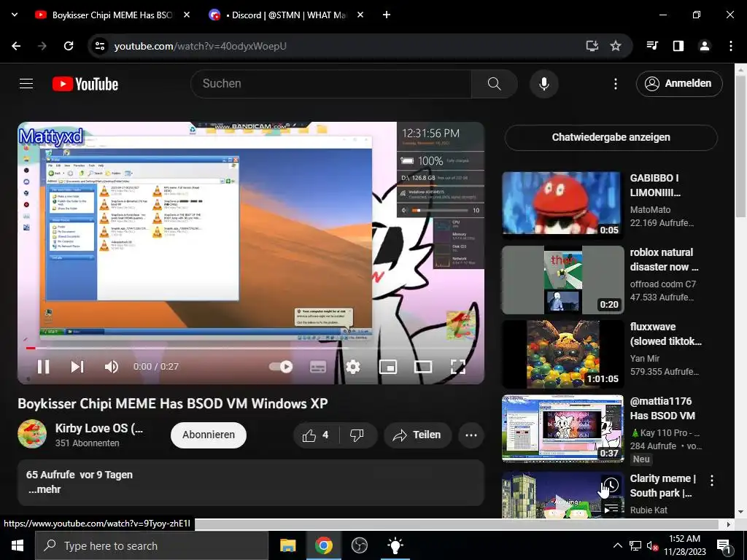Open Kirby Love OS channel avatar

tap(32, 434)
